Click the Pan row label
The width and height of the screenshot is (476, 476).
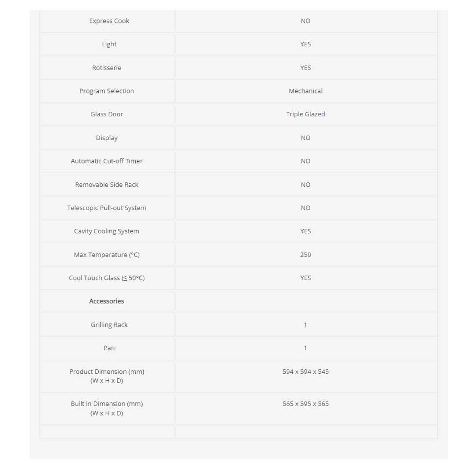(109, 348)
